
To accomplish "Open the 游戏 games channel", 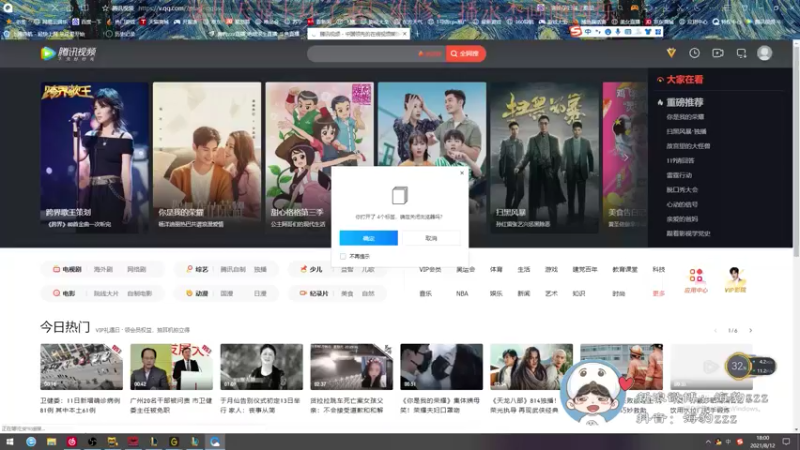I will pyautogui.click(x=551, y=269).
